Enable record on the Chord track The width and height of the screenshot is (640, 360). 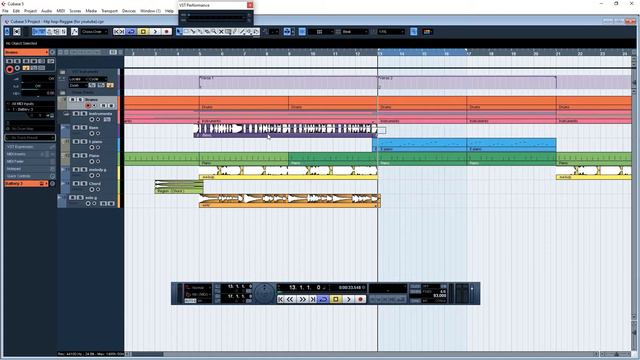[x=91, y=189]
